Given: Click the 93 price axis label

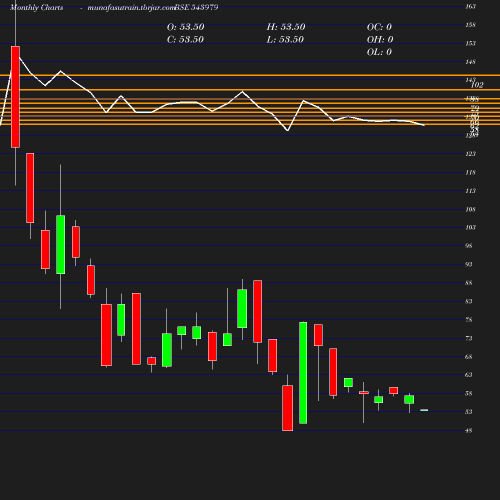Looking at the screenshot, I should [469, 265].
